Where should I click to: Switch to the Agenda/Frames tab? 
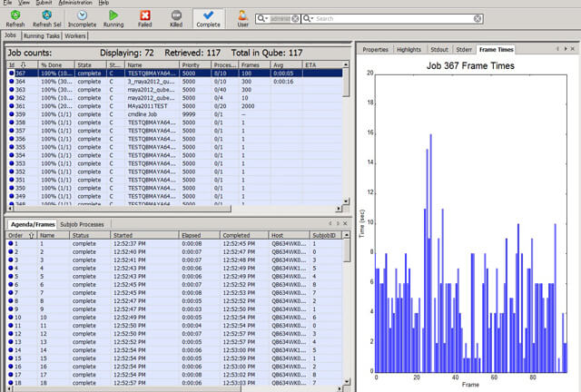(x=33, y=224)
